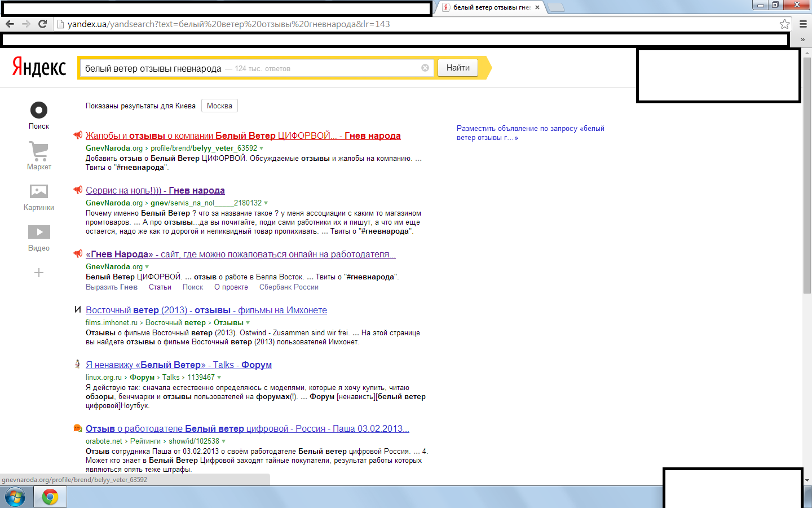The width and height of the screenshot is (812, 508).
Task: Open «Гнев Народа» сайт result
Action: (x=241, y=254)
